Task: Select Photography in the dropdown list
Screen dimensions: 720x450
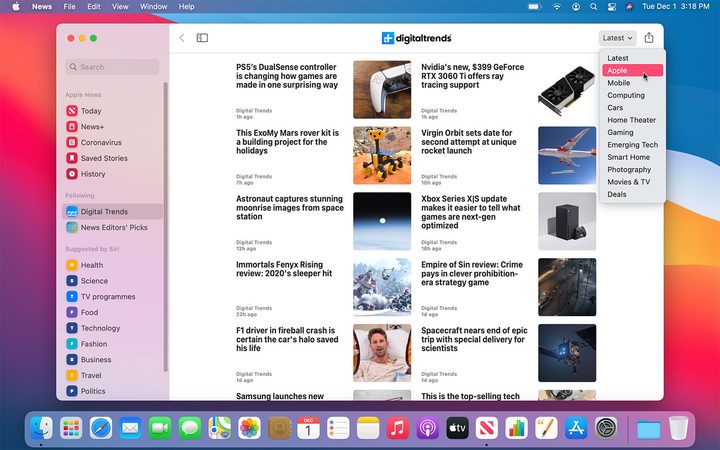Action: (632, 169)
